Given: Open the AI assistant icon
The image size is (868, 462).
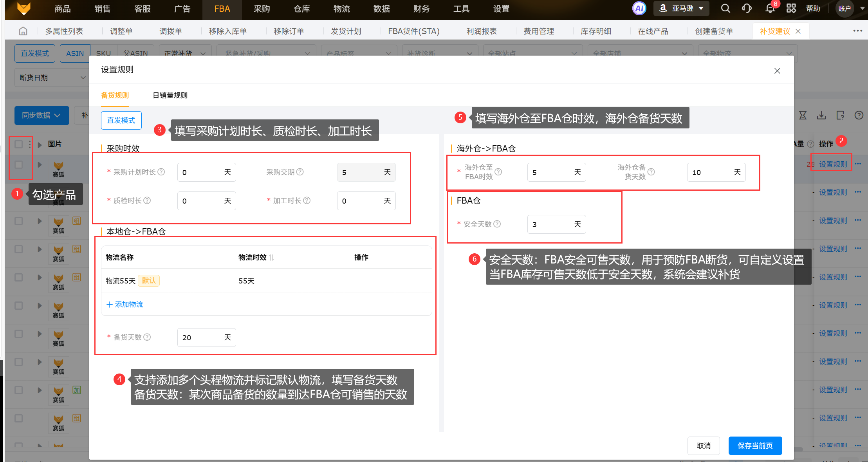Looking at the screenshot, I should click(x=639, y=9).
